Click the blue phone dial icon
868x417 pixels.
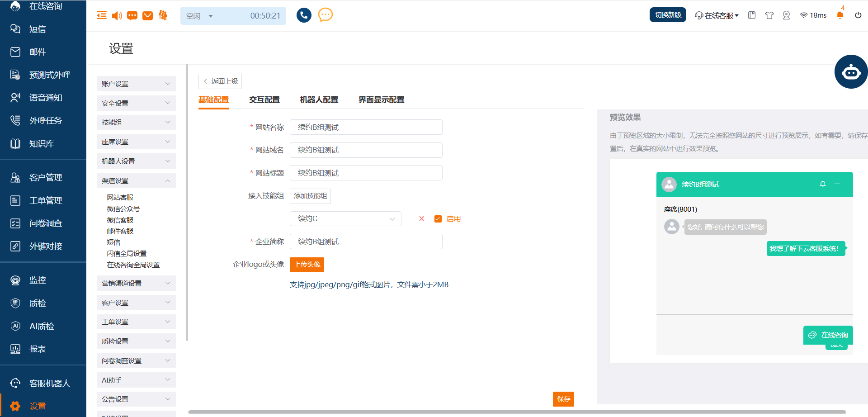click(304, 15)
